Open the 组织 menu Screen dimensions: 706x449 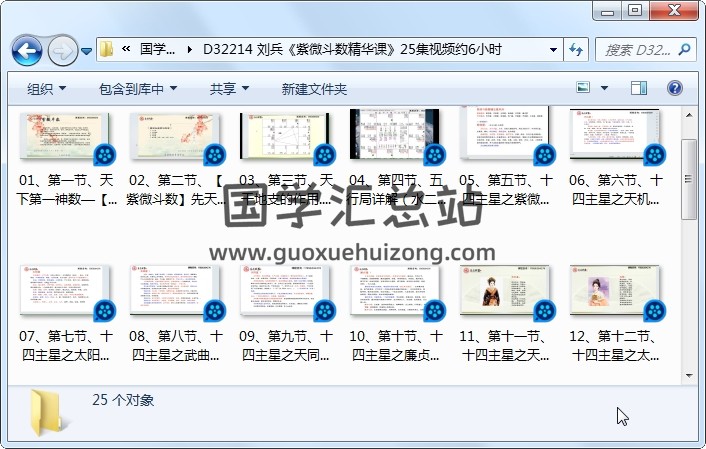click(47, 89)
